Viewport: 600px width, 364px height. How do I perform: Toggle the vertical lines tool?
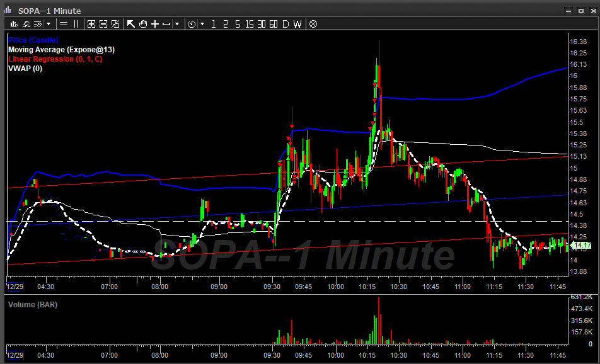pos(75,24)
